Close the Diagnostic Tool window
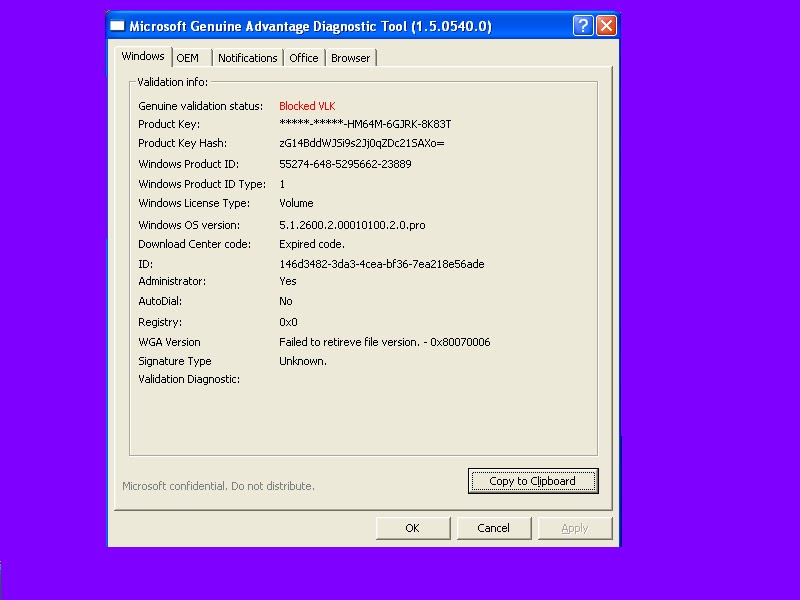 pyautogui.click(x=607, y=26)
